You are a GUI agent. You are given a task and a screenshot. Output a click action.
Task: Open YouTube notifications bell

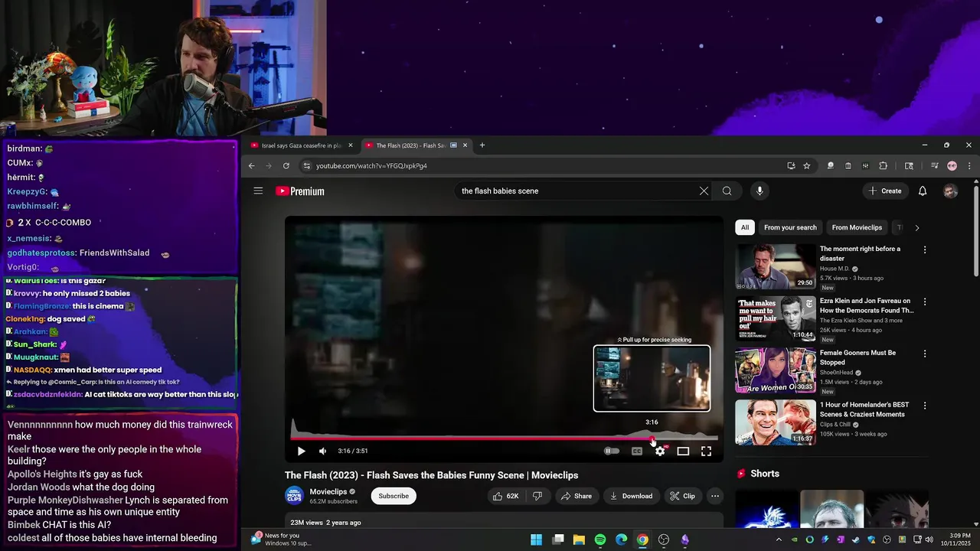[923, 191]
